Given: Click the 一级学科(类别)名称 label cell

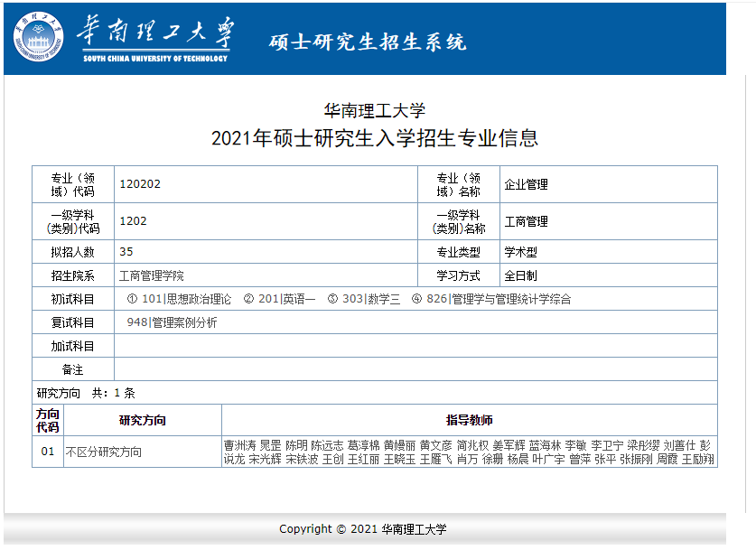Looking at the screenshot, I should point(459,222).
